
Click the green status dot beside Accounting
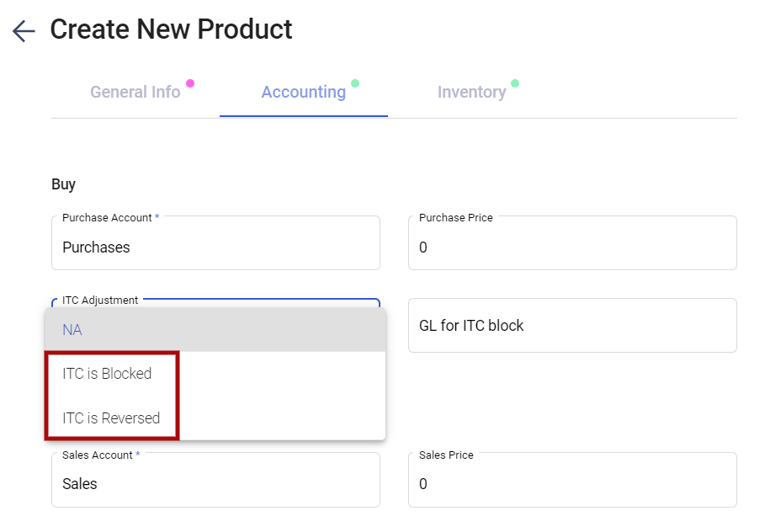355,83
